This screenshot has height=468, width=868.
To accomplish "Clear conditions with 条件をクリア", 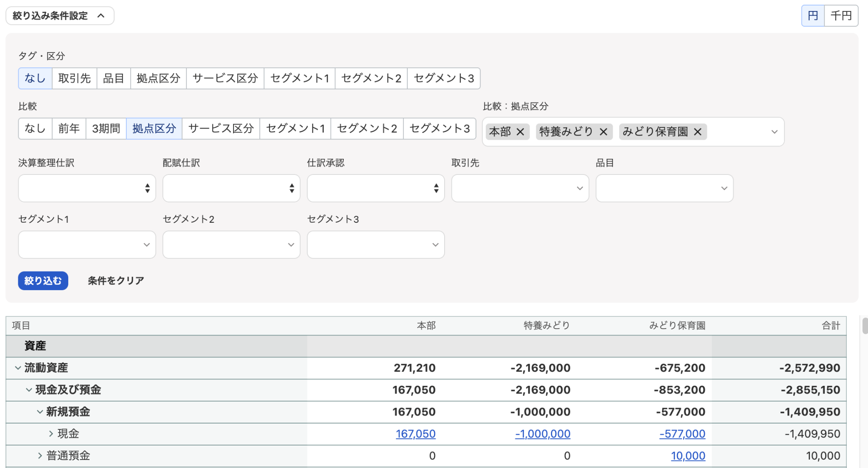I will point(116,281).
